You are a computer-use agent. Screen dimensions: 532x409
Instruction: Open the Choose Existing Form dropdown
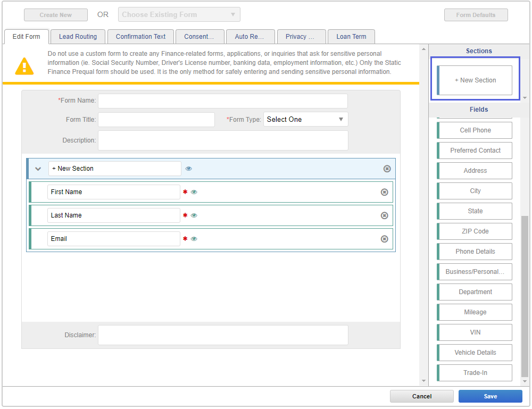[179, 14]
